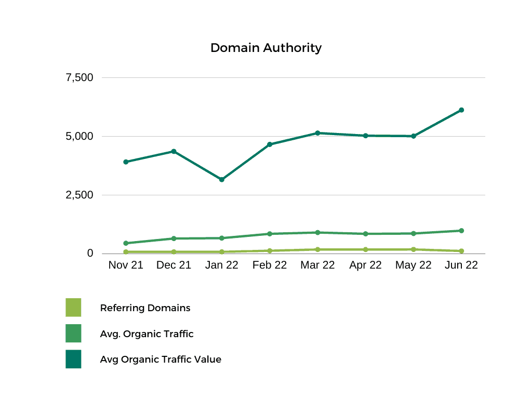The width and height of the screenshot is (532, 399).
Task: Click the Referring Domains point for Jan 22
Action: click(x=221, y=252)
